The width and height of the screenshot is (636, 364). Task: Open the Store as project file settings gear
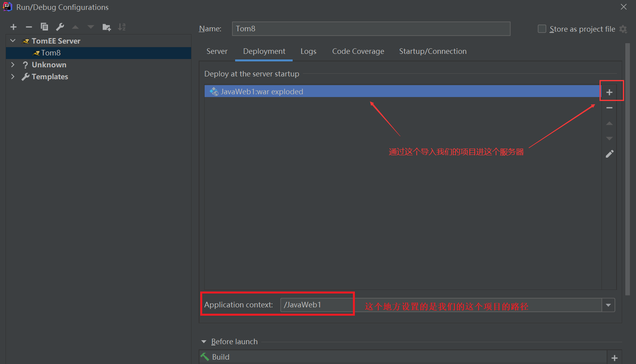click(x=623, y=29)
